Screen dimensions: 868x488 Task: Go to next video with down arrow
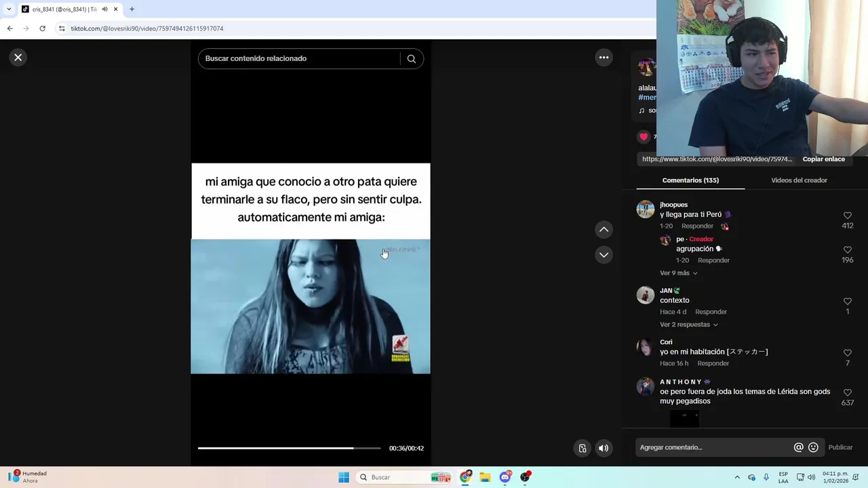click(x=604, y=255)
